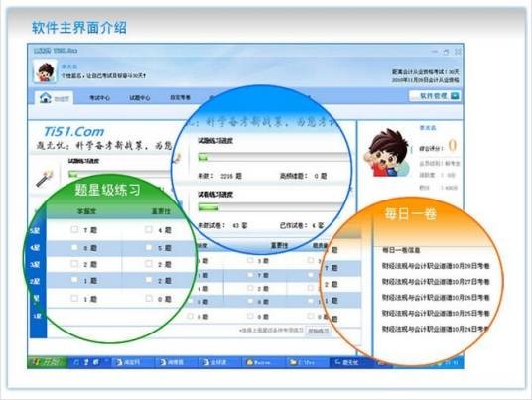
Task: Click the 试题练习进度 progress bar in the blue callout
Action: 274,157
